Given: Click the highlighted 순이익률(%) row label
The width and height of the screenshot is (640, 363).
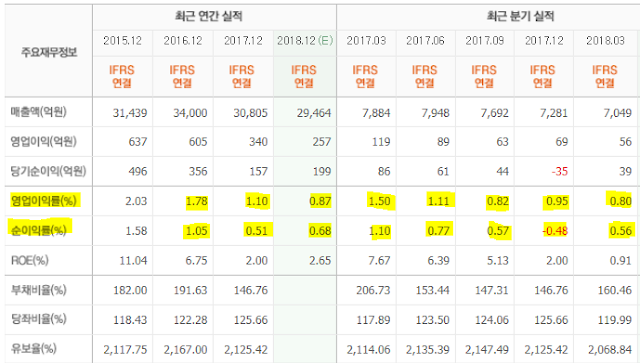Looking at the screenshot, I should [x=38, y=230].
